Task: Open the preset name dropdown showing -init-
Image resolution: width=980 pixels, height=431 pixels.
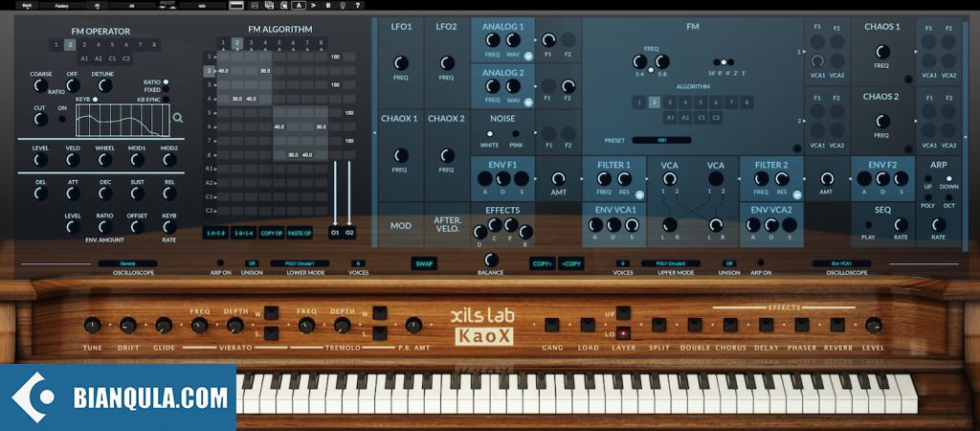Action: pos(202,5)
